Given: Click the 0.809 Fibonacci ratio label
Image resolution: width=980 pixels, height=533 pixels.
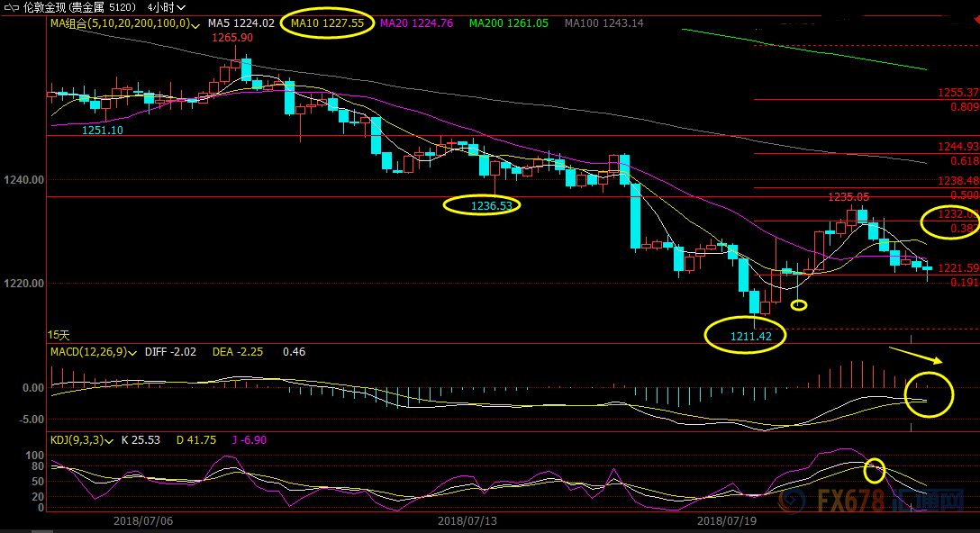Looking at the screenshot, I should pos(965,107).
